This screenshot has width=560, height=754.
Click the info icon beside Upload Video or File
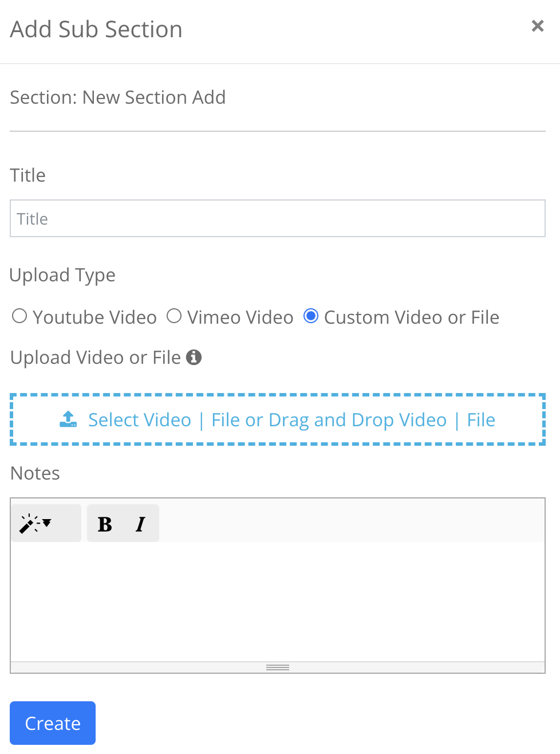[x=194, y=357]
